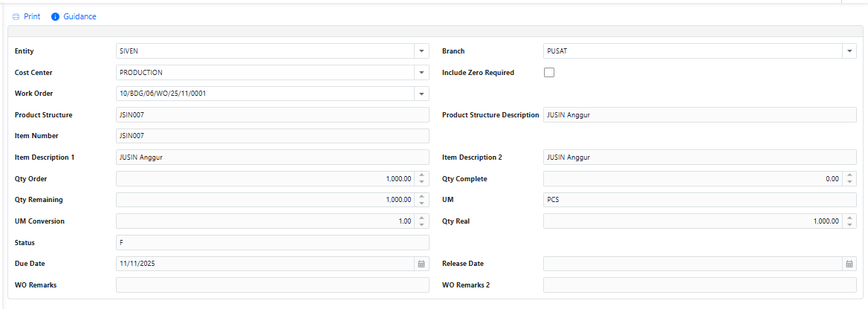
Task: Increase UM Conversion with up spinner
Action: [421, 218]
